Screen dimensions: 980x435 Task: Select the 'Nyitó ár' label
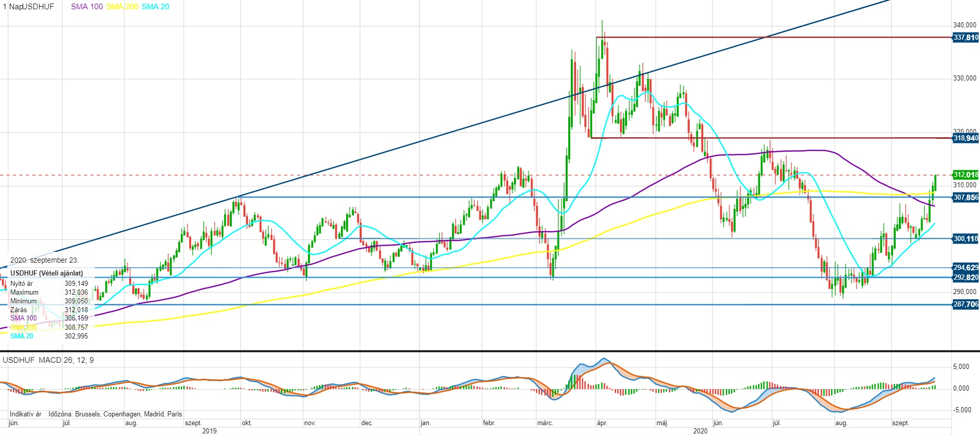pos(22,284)
